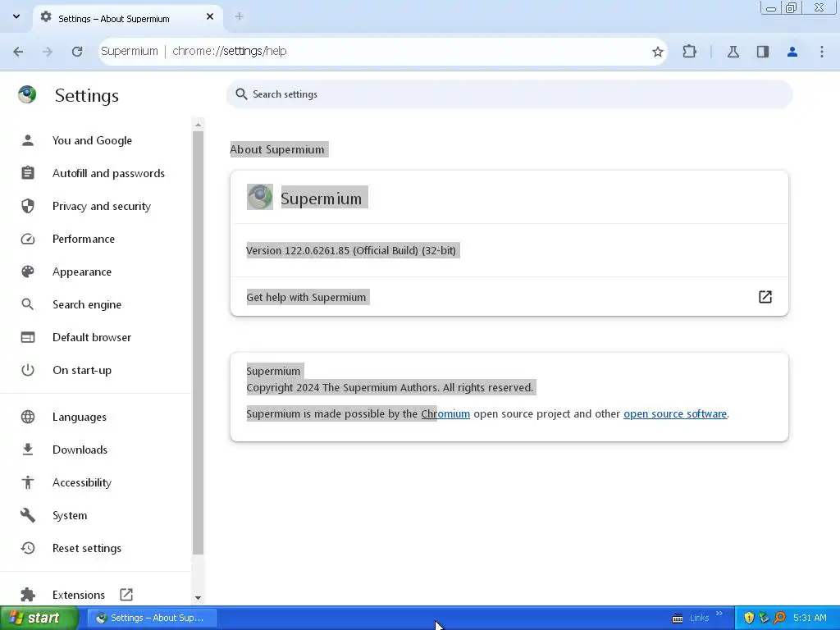The image size is (840, 630).
Task: Select the Settings – About Supermium tab
Action: [x=127, y=18]
